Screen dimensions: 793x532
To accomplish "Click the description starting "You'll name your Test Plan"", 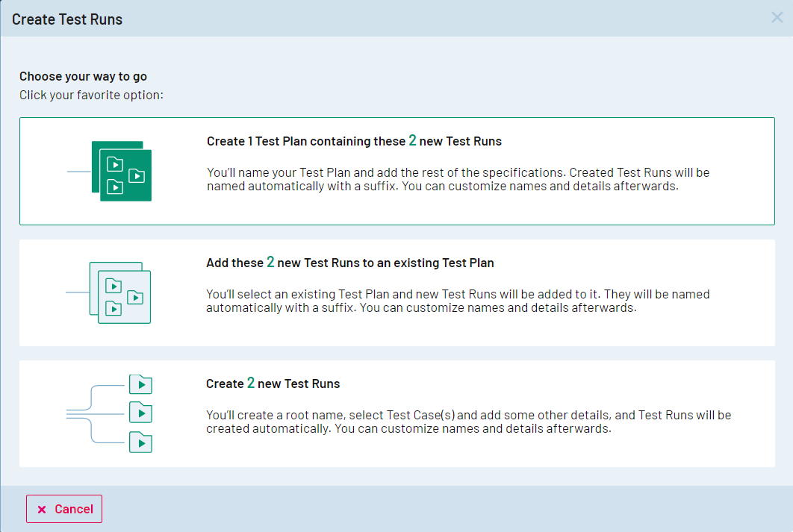I will coord(458,179).
